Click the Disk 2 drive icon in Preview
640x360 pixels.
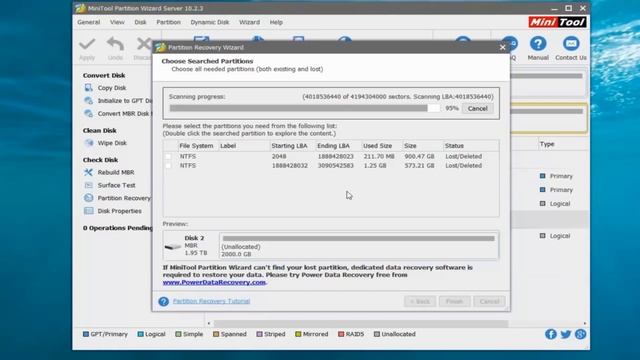pos(173,247)
